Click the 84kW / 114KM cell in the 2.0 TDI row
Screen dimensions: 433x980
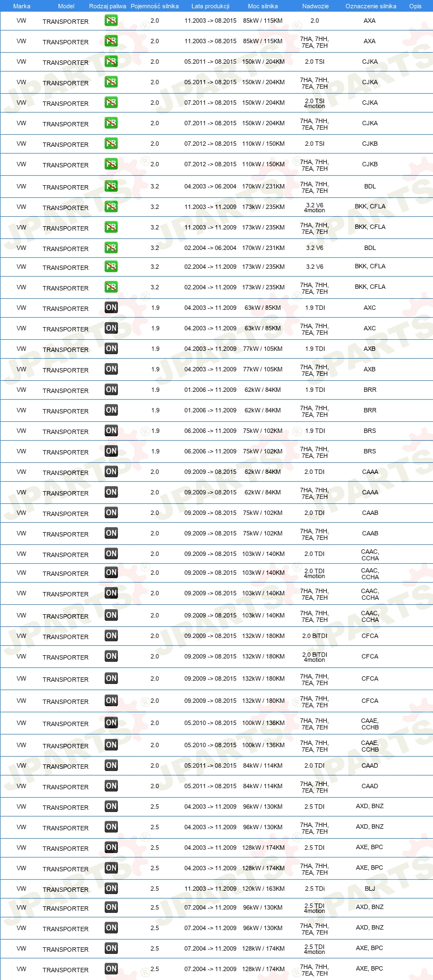coord(263,765)
